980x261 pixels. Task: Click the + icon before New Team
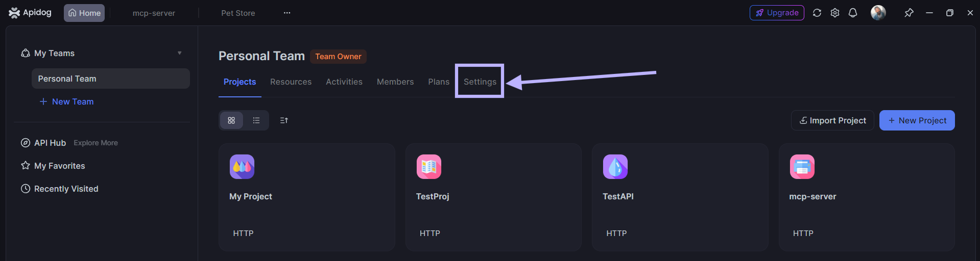click(x=43, y=101)
